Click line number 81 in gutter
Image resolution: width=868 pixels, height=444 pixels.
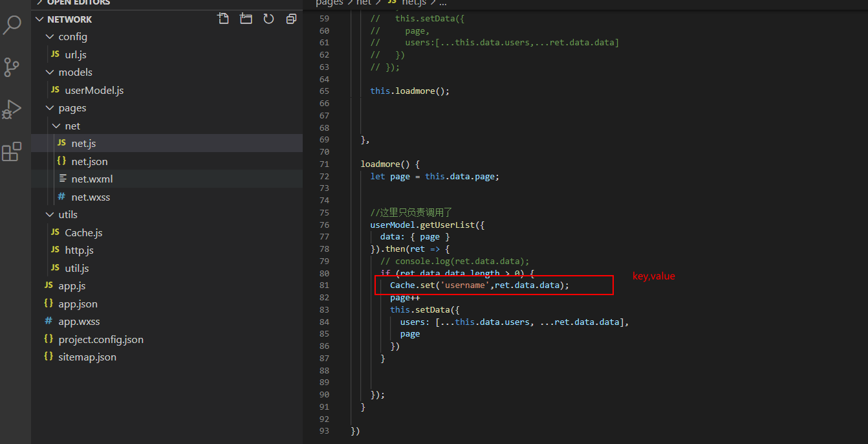click(x=324, y=285)
